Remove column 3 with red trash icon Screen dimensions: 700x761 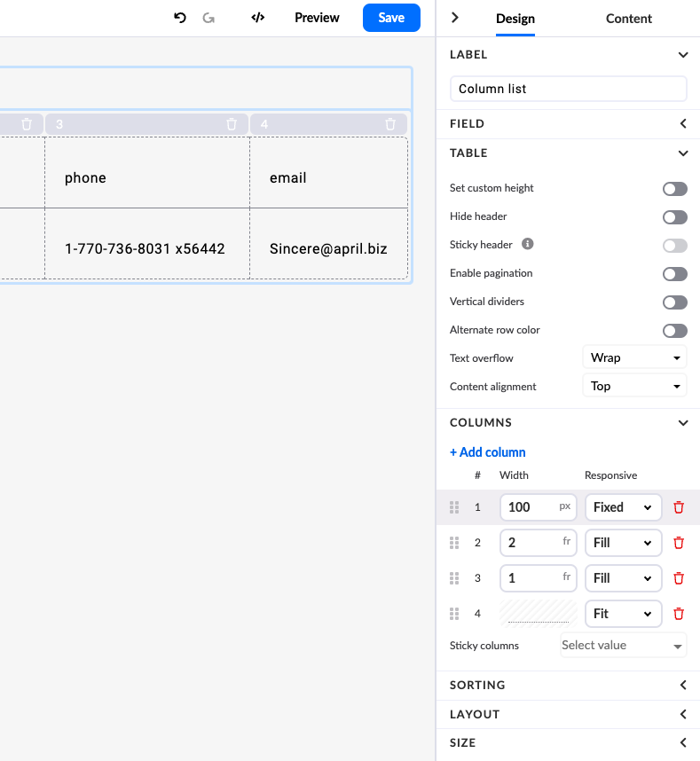679,578
